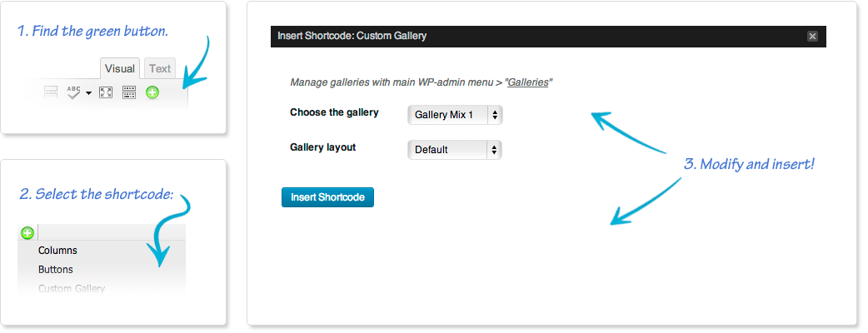Close the Insert Shortcode dialog
This screenshot has height=333, width=868.
pos(813,37)
